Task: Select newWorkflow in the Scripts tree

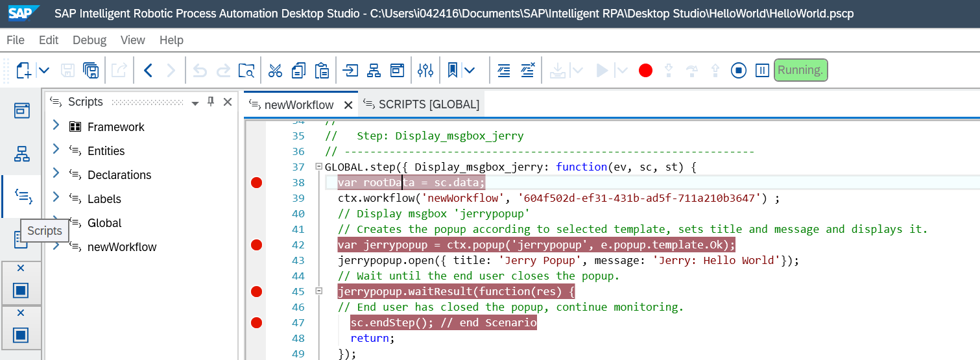Action: click(121, 247)
